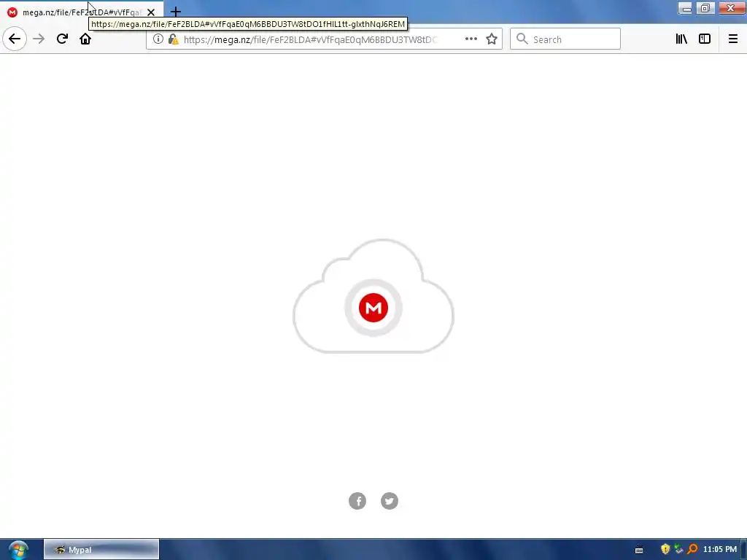Minimize the browser window
Screen dimensions: 747x560
tap(685, 8)
